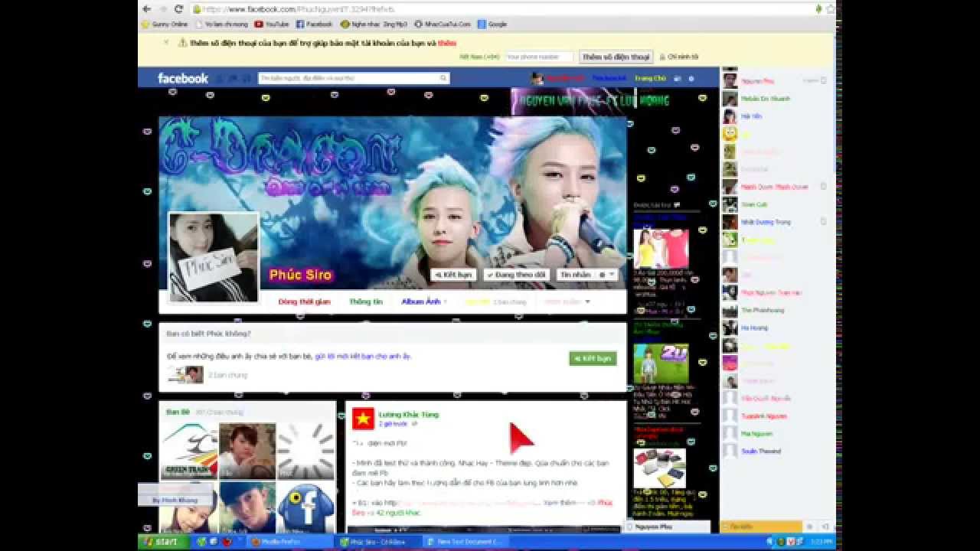Open the Nghe nhạc Zing Mp3 bookmark
The height and width of the screenshot is (551, 980).
click(374, 24)
